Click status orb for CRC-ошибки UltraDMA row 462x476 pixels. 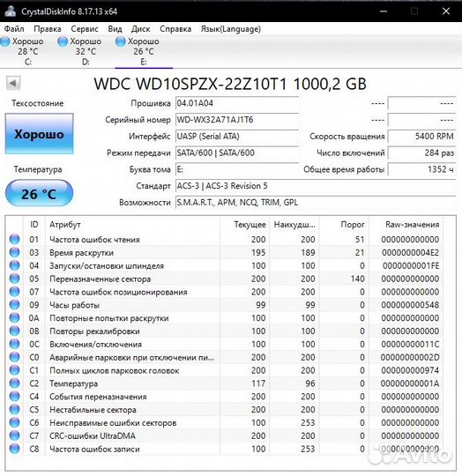click(14, 435)
